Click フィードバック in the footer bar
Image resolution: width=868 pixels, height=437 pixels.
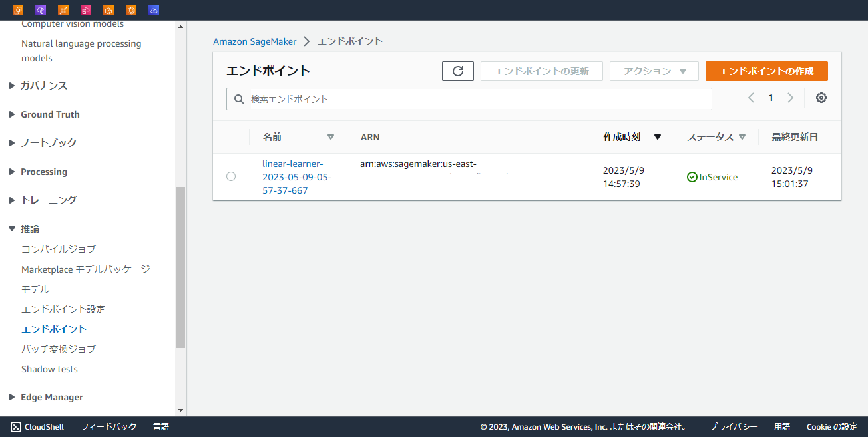click(108, 426)
